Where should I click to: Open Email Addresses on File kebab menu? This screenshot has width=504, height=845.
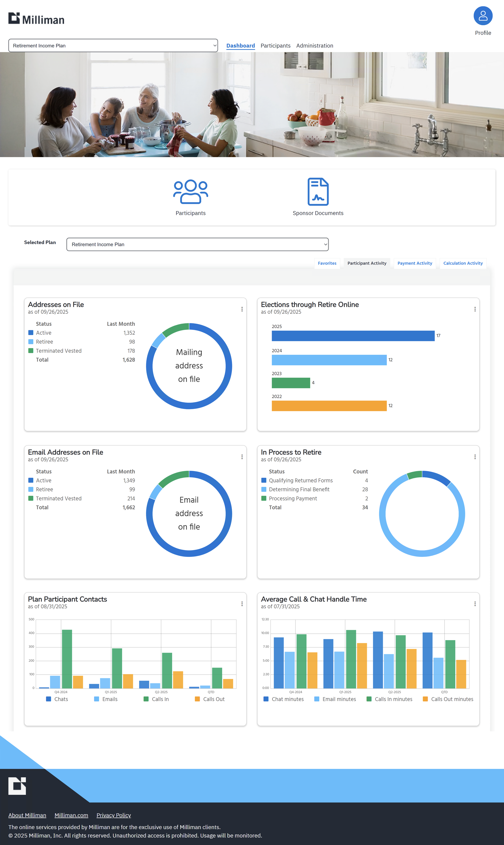[x=242, y=457]
